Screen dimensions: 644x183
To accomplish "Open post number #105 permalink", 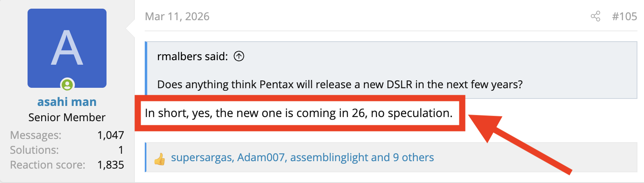I will [624, 16].
